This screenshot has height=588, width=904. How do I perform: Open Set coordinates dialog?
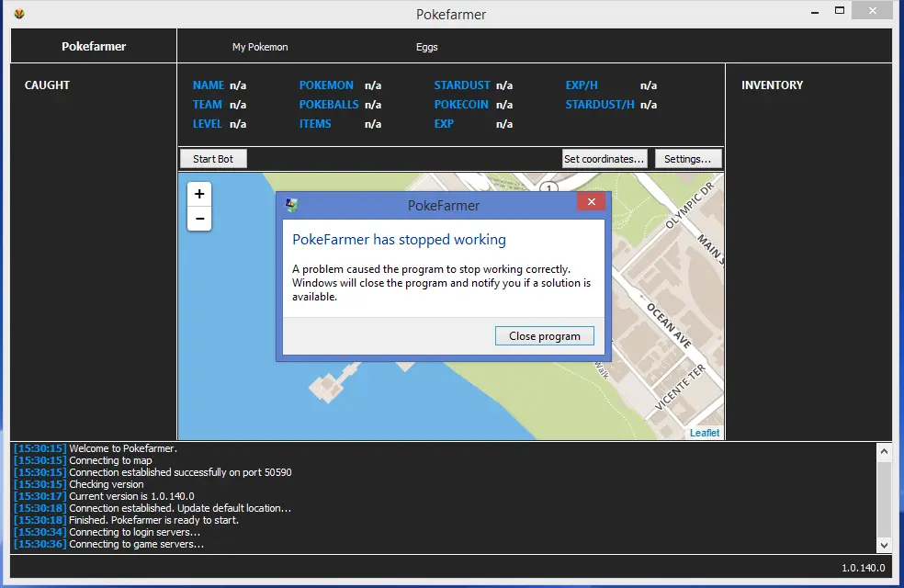(x=605, y=159)
